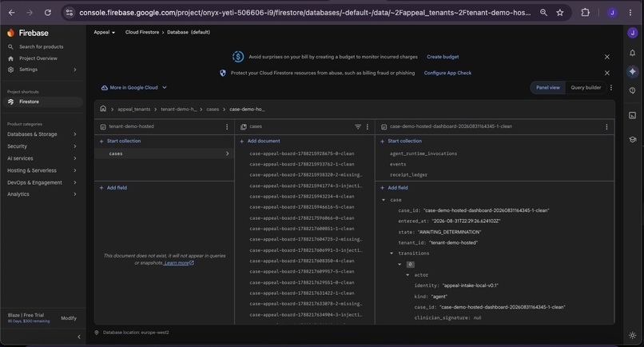Collapse the transitions array
Viewport: 644px width, 347px height.
point(392,253)
